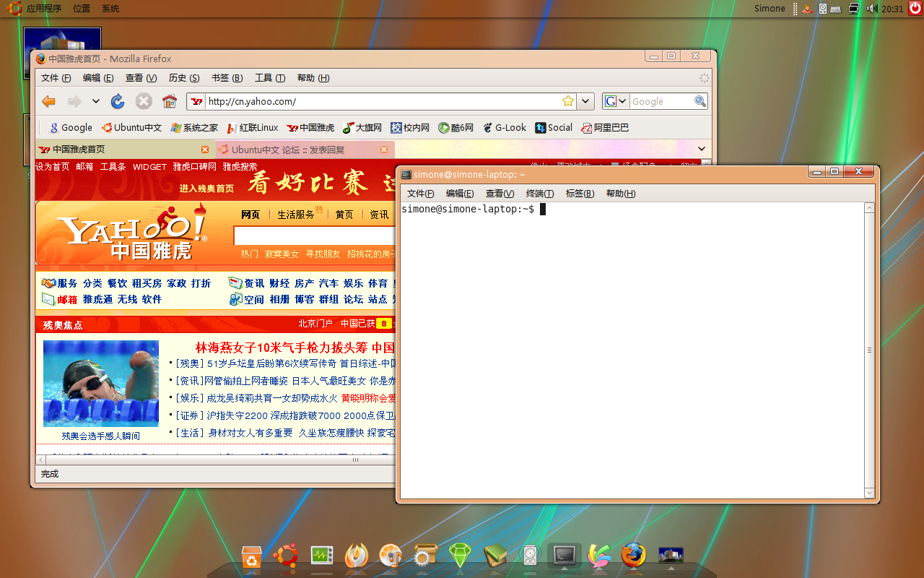Click 设为首页 link on Yahoo page
This screenshot has height=578, width=924.
(x=53, y=167)
